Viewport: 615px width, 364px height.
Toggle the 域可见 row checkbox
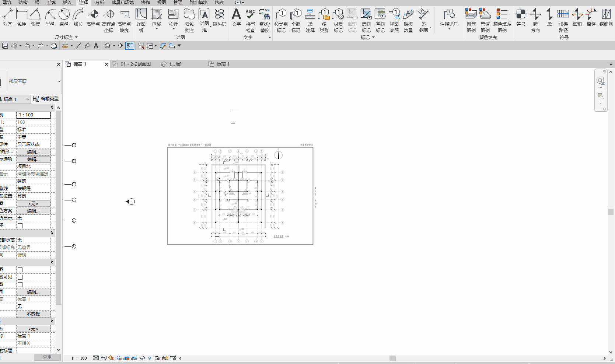(x=20, y=277)
